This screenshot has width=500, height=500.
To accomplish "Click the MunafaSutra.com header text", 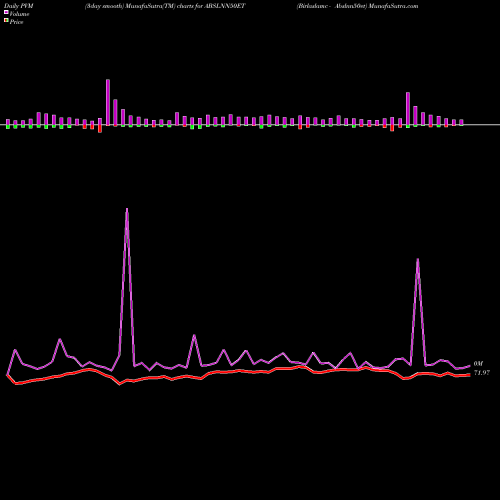I will click(393, 6).
